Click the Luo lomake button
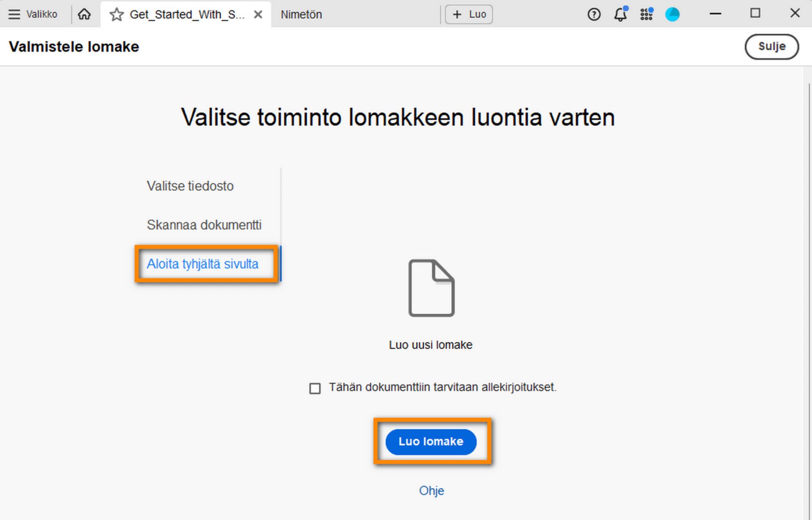This screenshot has width=812, height=520. (x=431, y=441)
